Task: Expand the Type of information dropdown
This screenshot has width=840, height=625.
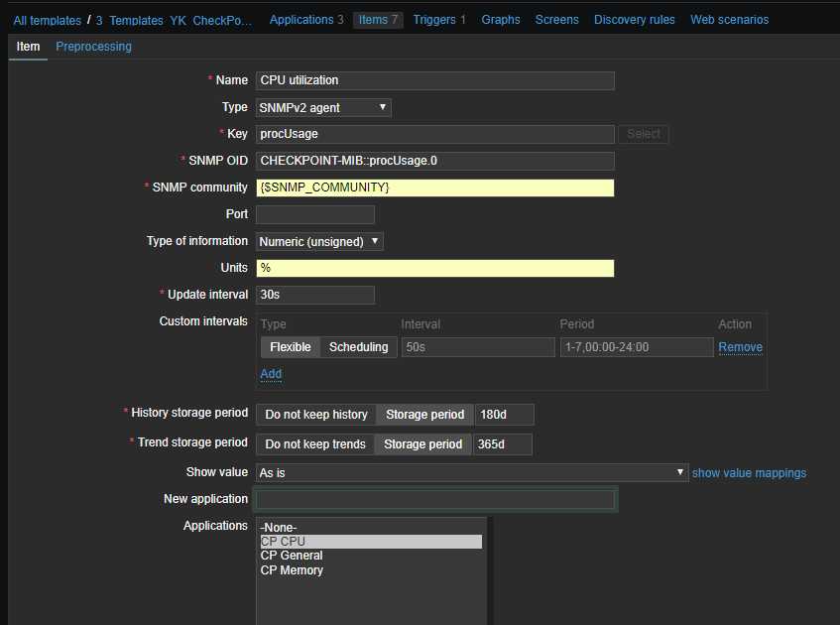Action: [319, 241]
